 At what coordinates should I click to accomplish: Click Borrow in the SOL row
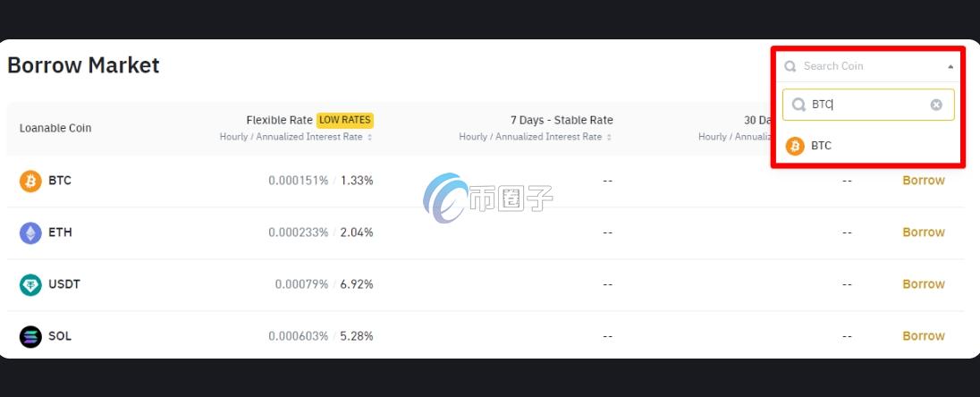point(923,336)
